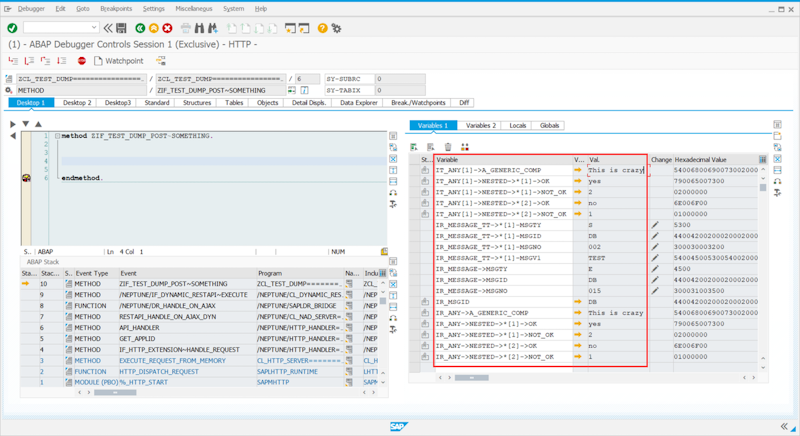This screenshot has height=436, width=800.
Task: Switch to the Structures tab
Action: 197,102
